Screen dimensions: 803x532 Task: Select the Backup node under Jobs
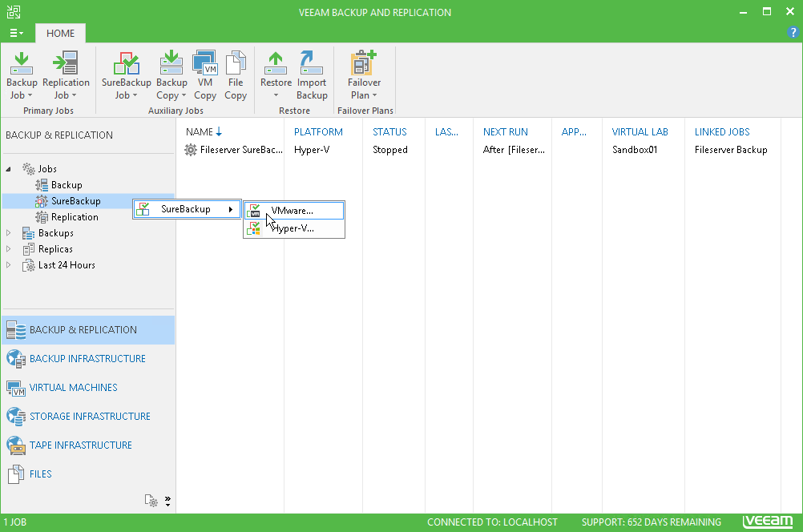pyautogui.click(x=67, y=185)
